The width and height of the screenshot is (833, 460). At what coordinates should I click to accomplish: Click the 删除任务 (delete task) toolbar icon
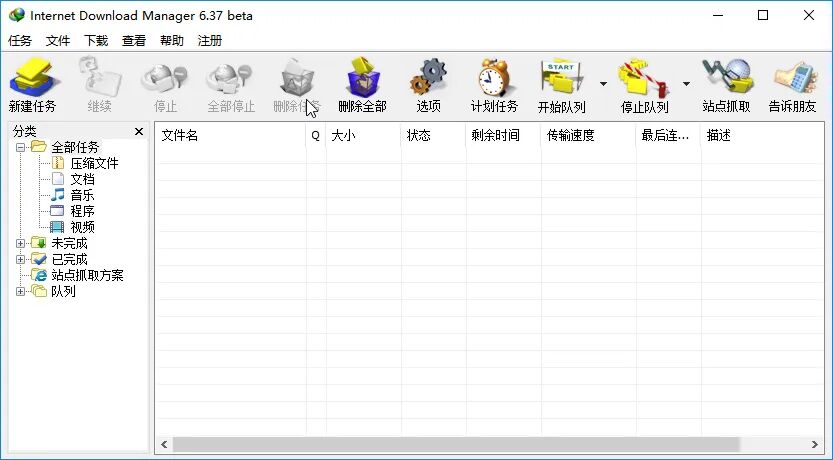pyautogui.click(x=297, y=78)
